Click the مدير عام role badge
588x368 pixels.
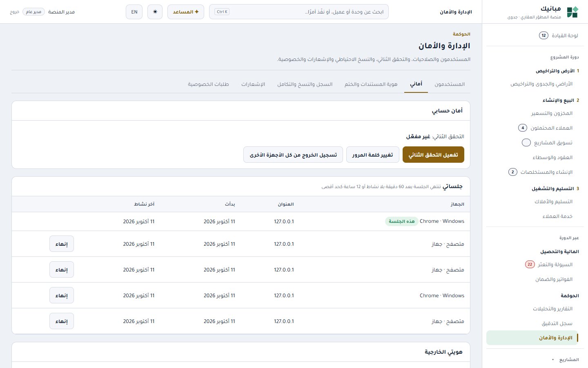[33, 12]
